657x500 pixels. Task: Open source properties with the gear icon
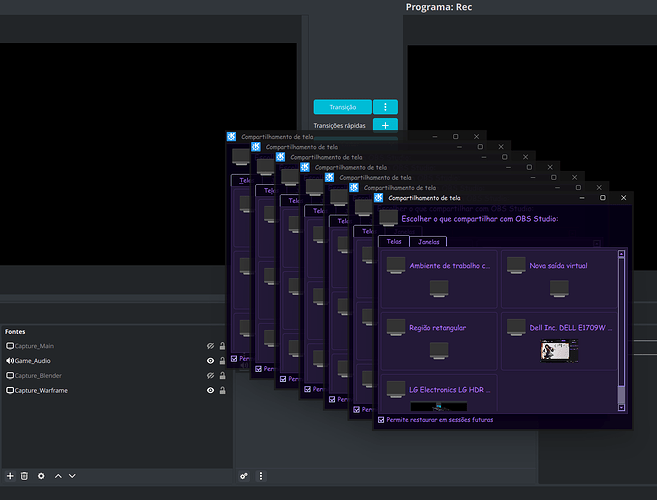41,476
